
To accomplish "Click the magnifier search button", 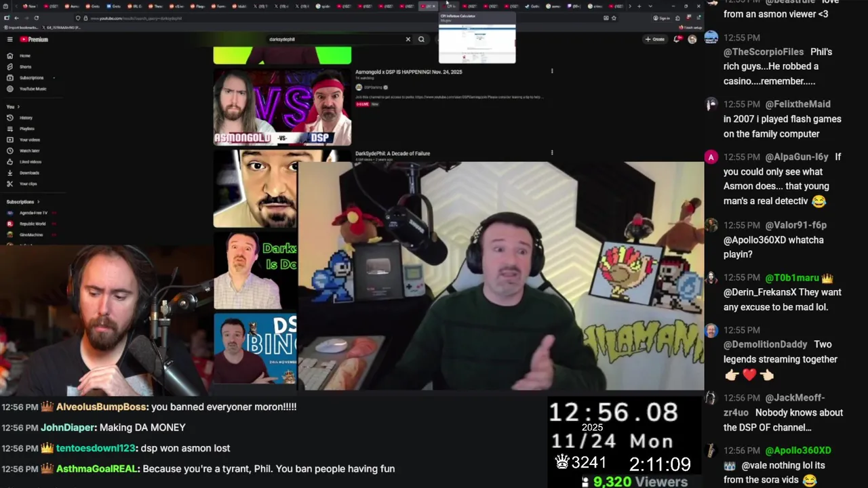I will coord(421,39).
